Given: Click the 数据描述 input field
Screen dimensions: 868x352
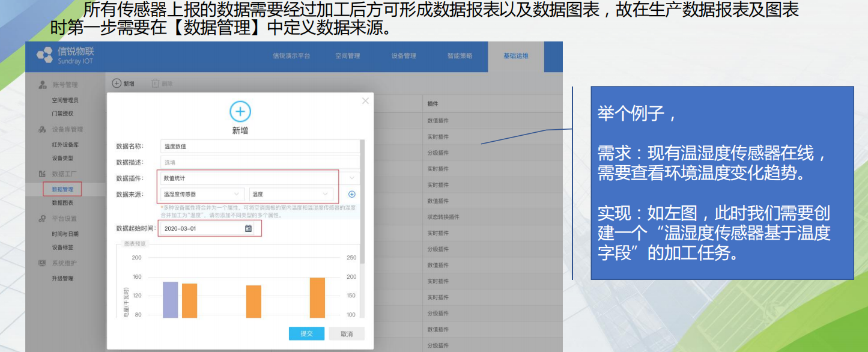Looking at the screenshot, I should [x=260, y=162].
